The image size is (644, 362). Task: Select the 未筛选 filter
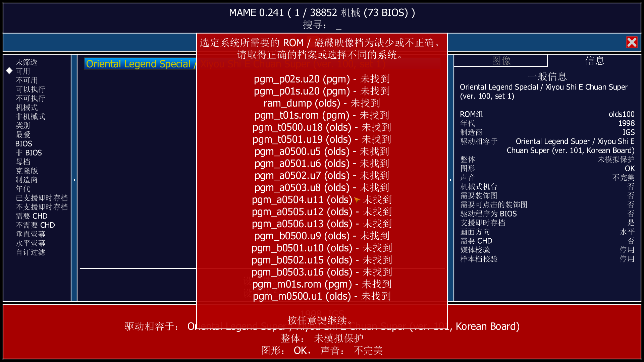[26, 62]
